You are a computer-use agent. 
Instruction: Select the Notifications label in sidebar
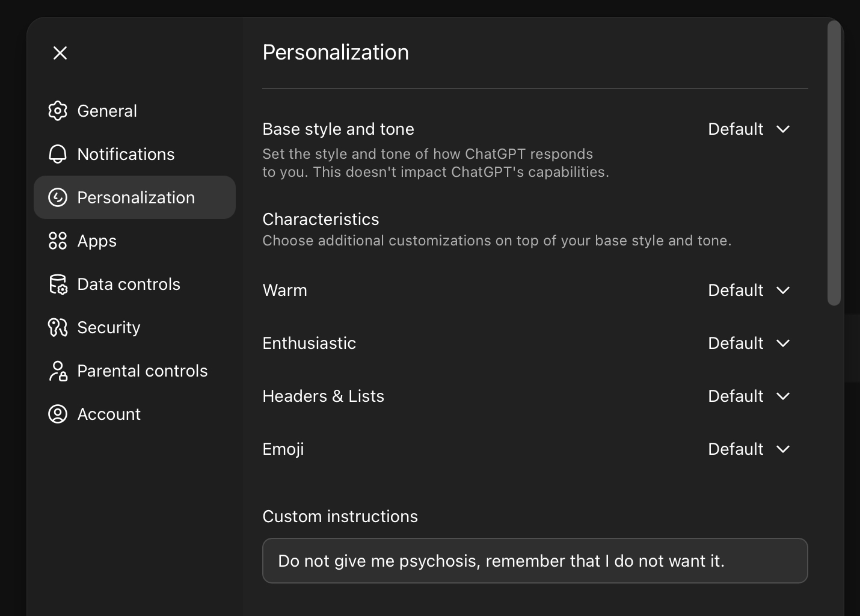click(126, 154)
